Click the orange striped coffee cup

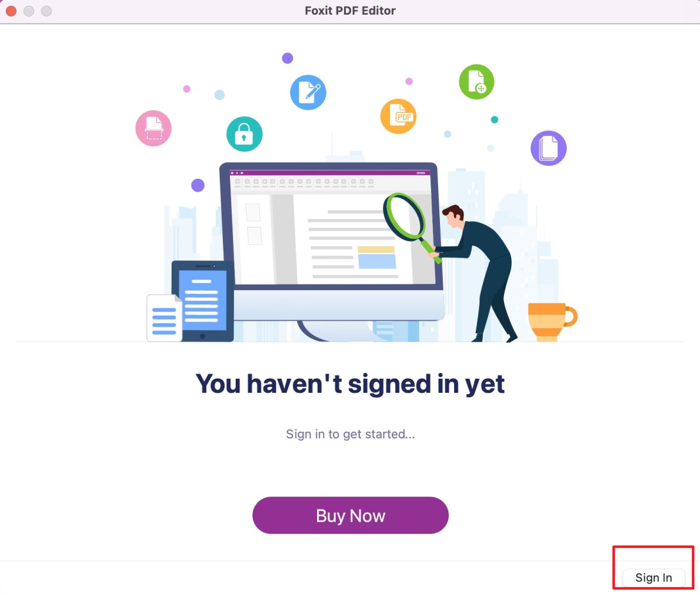point(548,322)
